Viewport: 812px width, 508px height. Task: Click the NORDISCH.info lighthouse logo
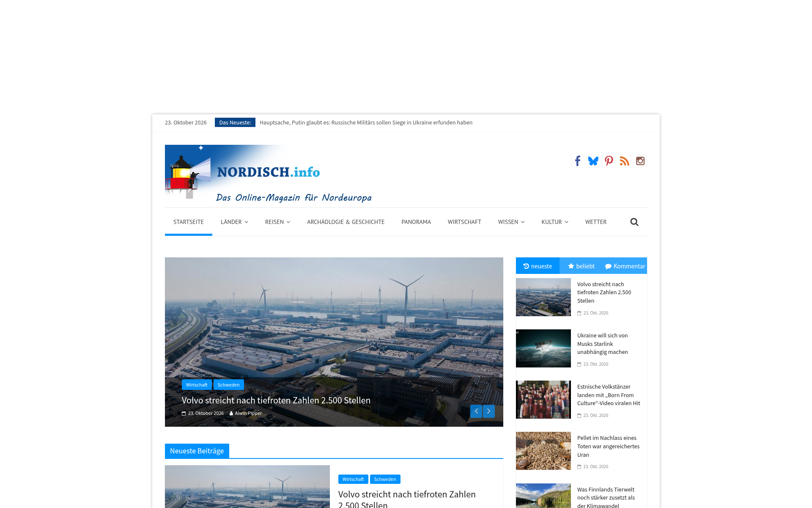268,174
